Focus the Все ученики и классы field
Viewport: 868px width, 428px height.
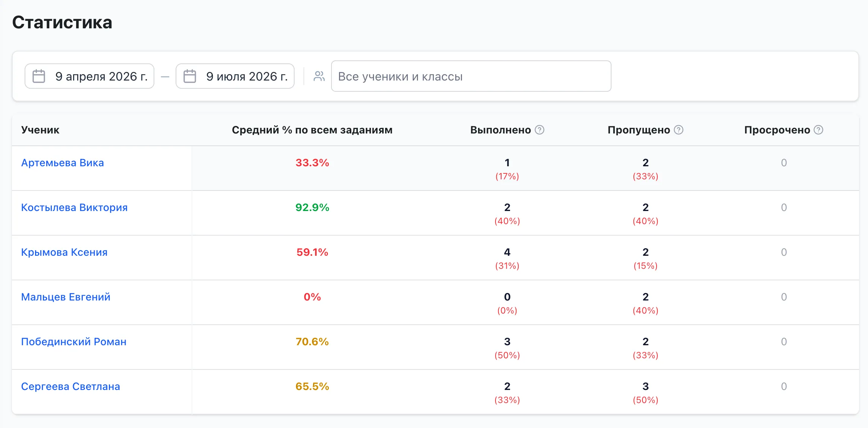pyautogui.click(x=471, y=76)
